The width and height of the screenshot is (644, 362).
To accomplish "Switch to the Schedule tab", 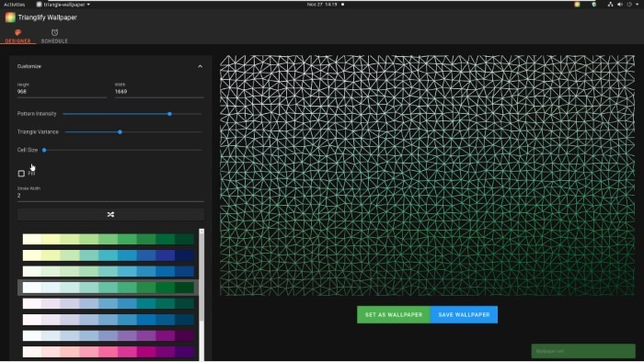I will click(x=54, y=36).
